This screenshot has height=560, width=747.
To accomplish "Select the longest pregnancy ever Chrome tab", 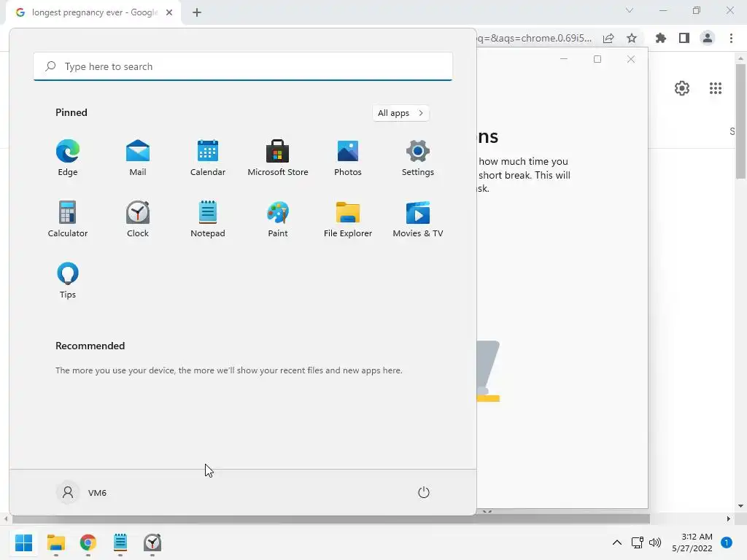I will pos(93,12).
